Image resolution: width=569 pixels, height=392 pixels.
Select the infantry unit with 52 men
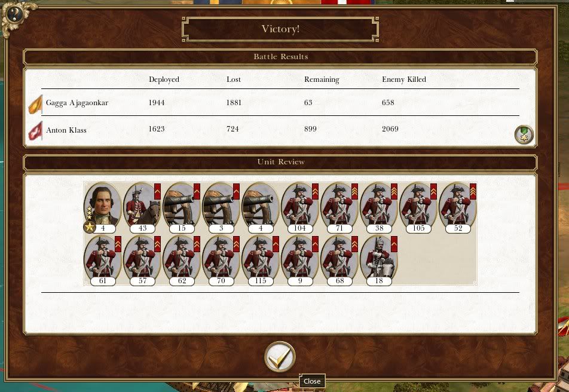pos(458,207)
